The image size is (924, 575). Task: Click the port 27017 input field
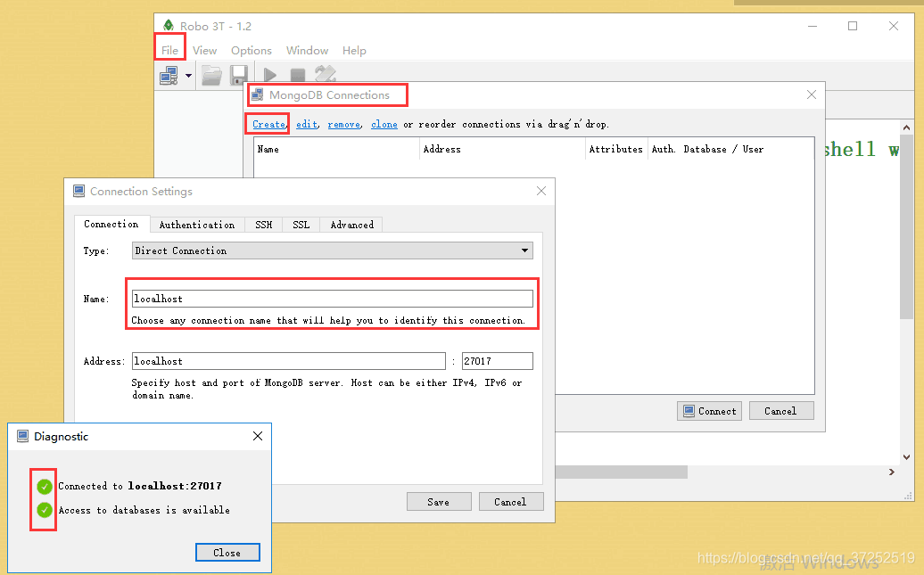pos(498,361)
